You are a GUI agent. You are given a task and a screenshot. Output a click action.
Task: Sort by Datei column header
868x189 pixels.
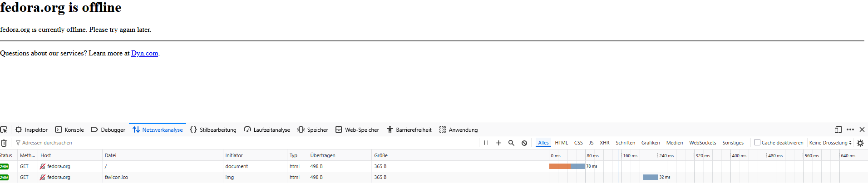click(163, 155)
